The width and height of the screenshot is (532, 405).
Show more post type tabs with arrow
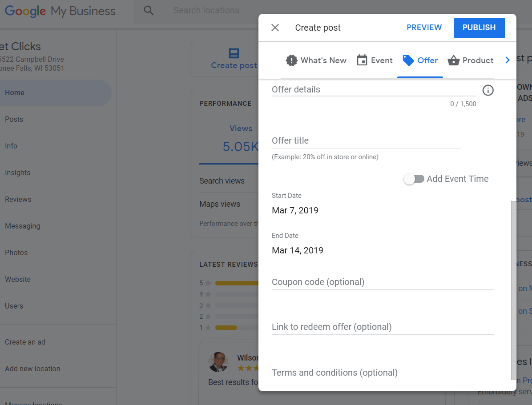508,60
